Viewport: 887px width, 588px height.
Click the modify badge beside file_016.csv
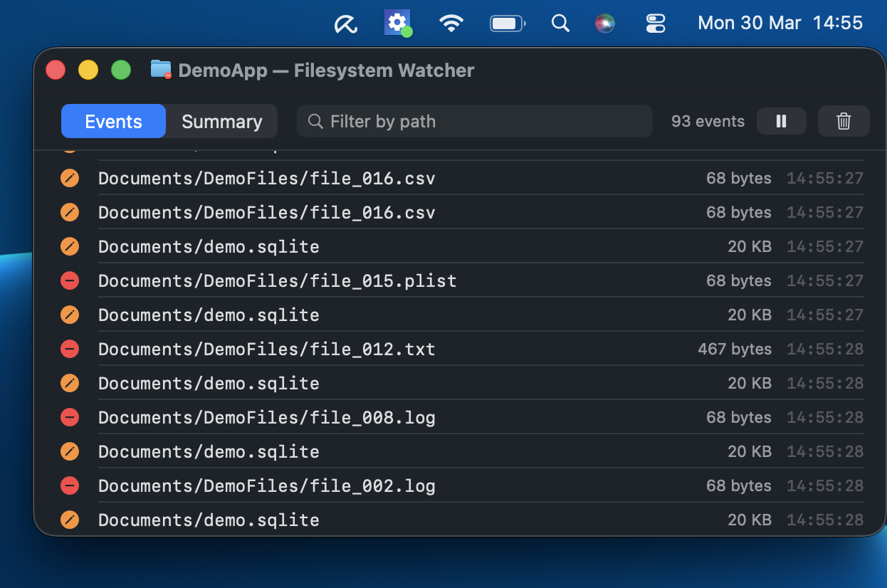pos(69,178)
